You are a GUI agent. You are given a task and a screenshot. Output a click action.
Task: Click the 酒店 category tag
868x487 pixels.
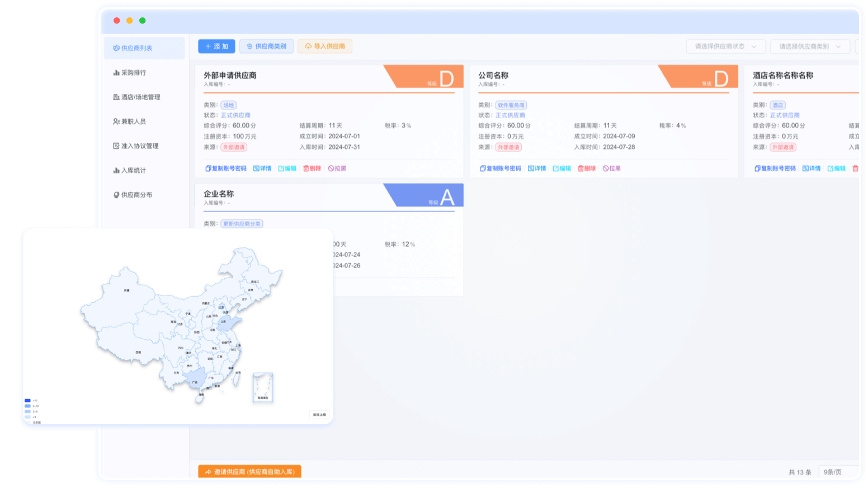tap(778, 105)
